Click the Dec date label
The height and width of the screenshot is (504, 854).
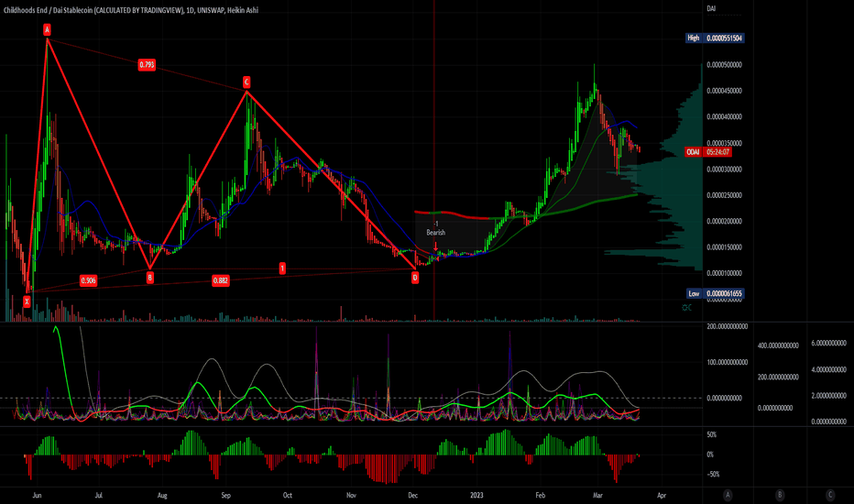pyautogui.click(x=413, y=495)
